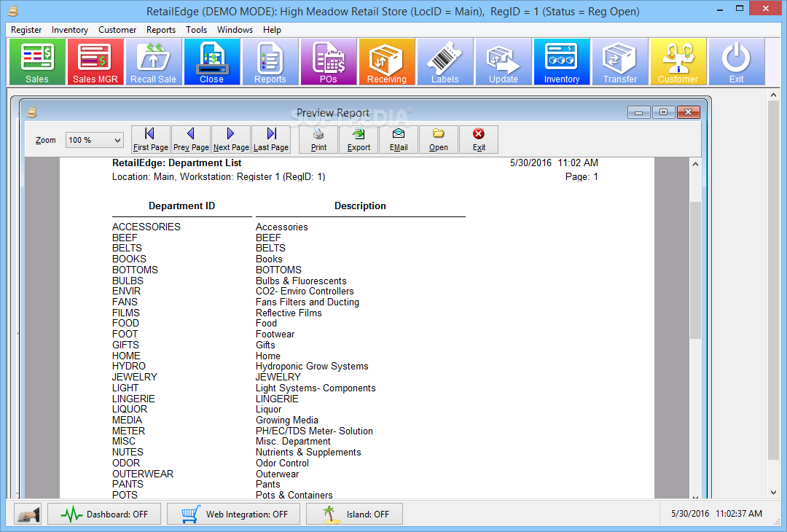Click the report vertical scrollbar thumb
787x532 pixels.
(x=695, y=270)
